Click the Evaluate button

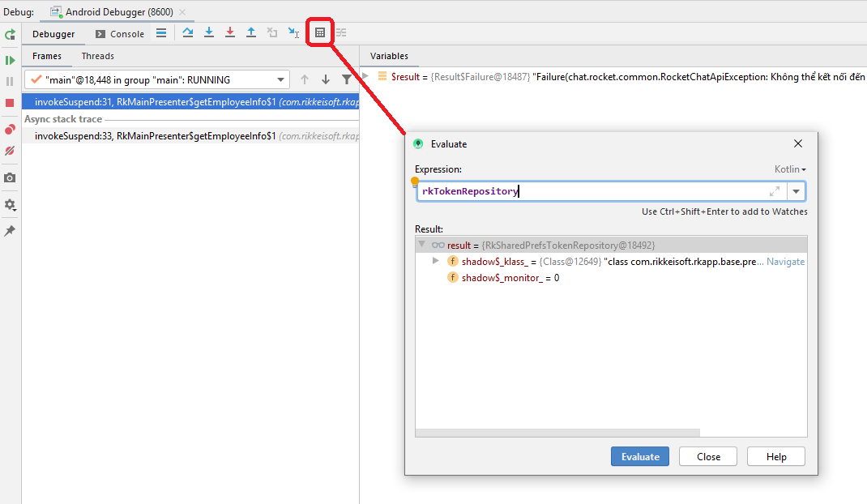[639, 456]
